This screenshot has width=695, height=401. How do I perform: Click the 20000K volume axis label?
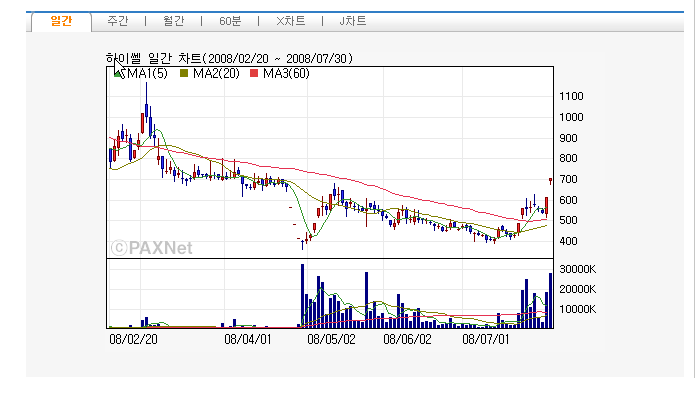click(x=578, y=289)
